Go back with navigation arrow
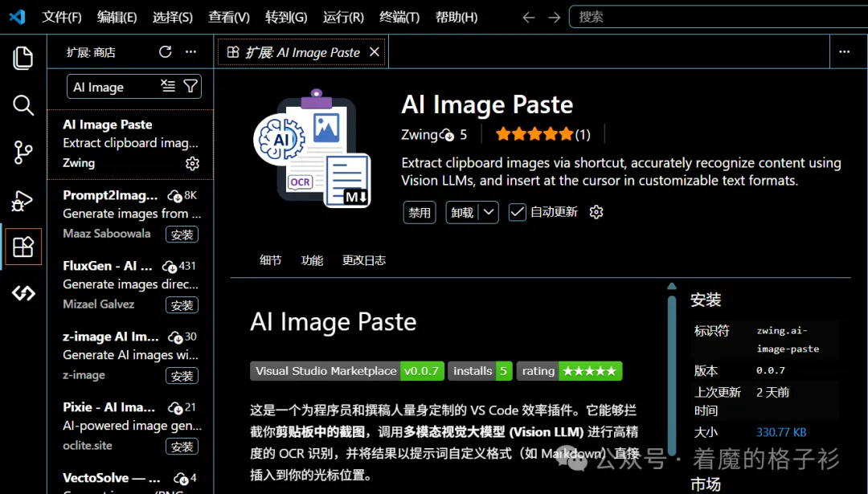 click(x=529, y=17)
